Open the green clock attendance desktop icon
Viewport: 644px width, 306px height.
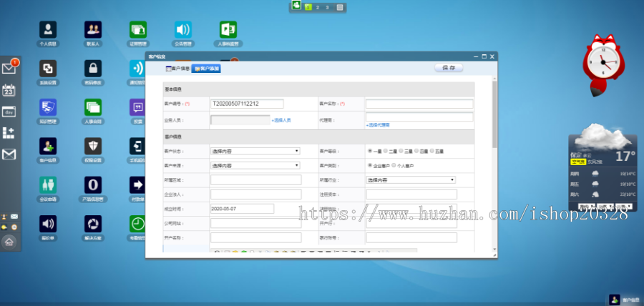pos(137,224)
